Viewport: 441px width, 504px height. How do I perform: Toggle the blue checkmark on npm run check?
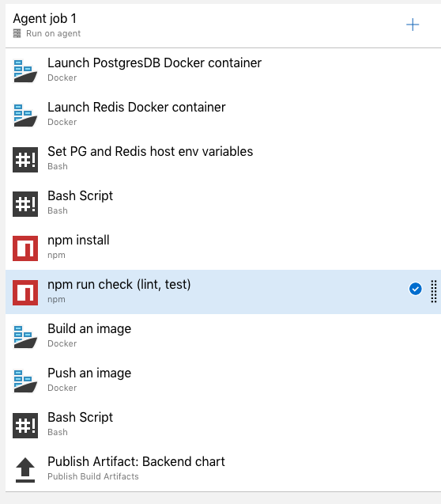416,289
